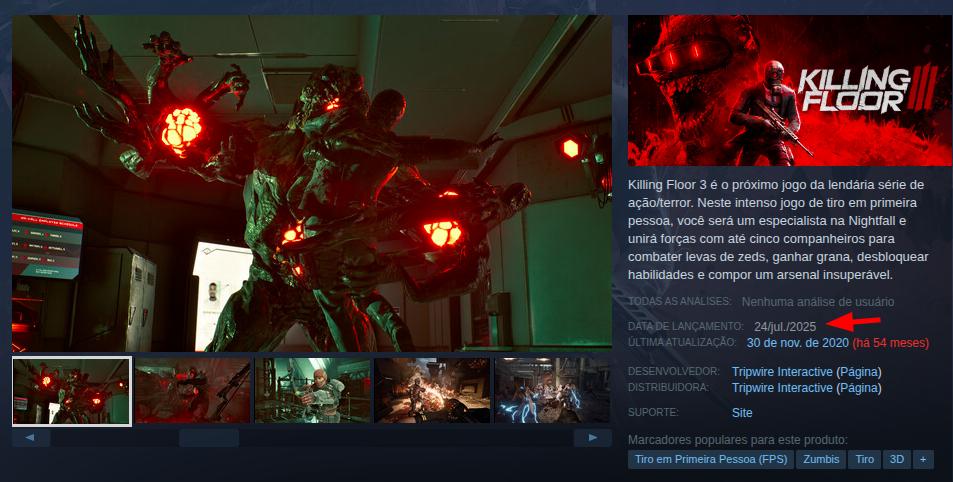Screen dimensions: 953x482
Task: Click the DATA DE LANÇAMENTO label
Action: 685,326
